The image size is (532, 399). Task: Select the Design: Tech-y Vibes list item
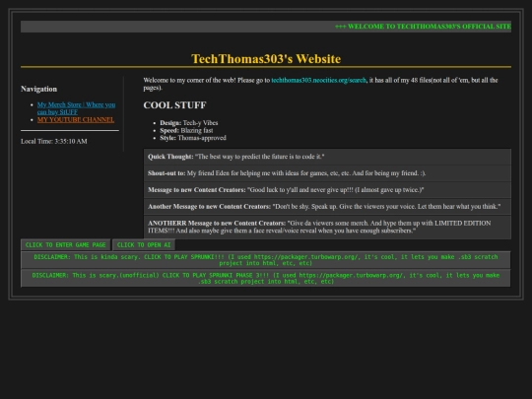coord(189,123)
